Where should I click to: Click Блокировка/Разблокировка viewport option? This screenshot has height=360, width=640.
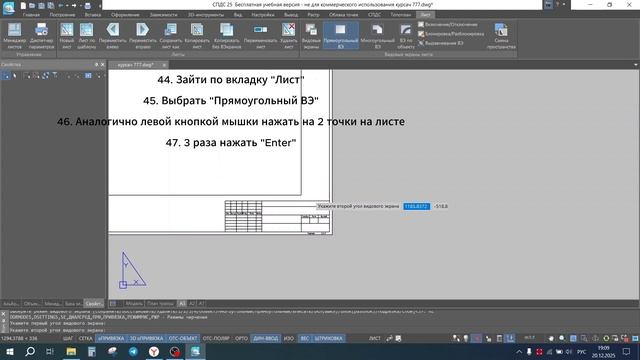[x=451, y=34]
